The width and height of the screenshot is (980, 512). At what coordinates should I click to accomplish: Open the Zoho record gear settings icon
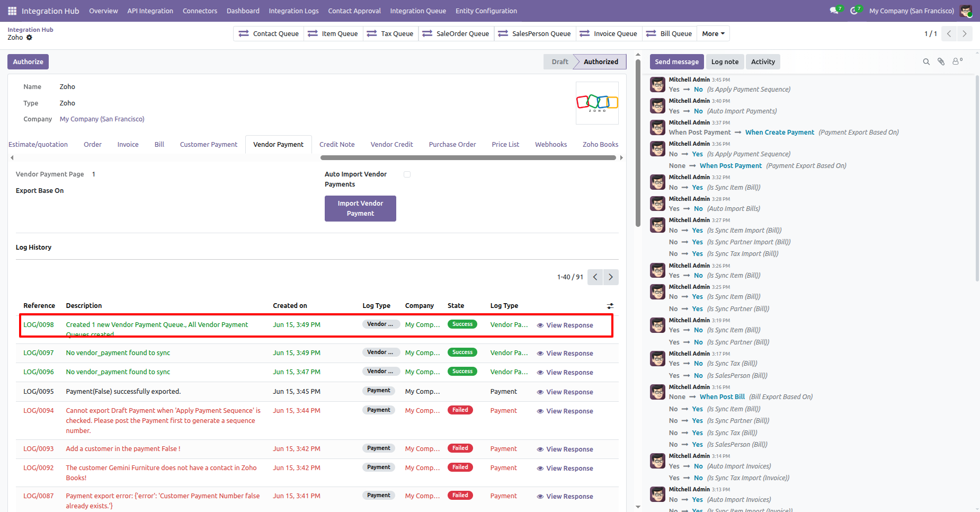pos(29,38)
